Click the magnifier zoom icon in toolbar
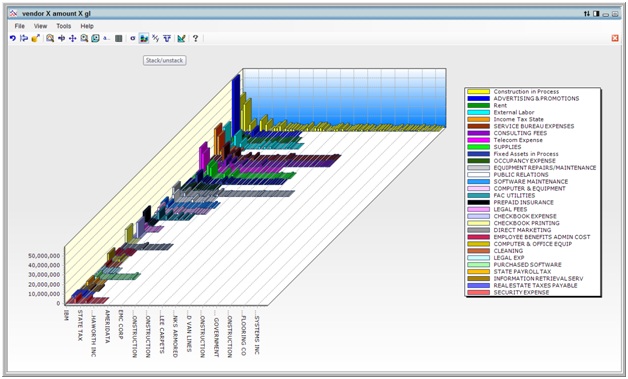Image resolution: width=628 pixels, height=379 pixels. click(x=50, y=38)
